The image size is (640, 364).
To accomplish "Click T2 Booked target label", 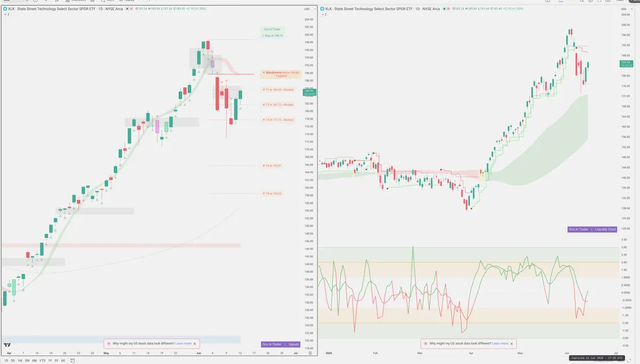I will 278,104.
